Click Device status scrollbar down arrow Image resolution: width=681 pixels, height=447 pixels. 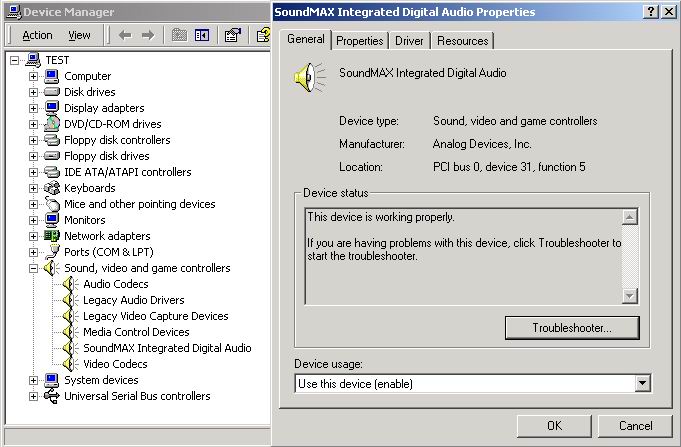coord(630,296)
